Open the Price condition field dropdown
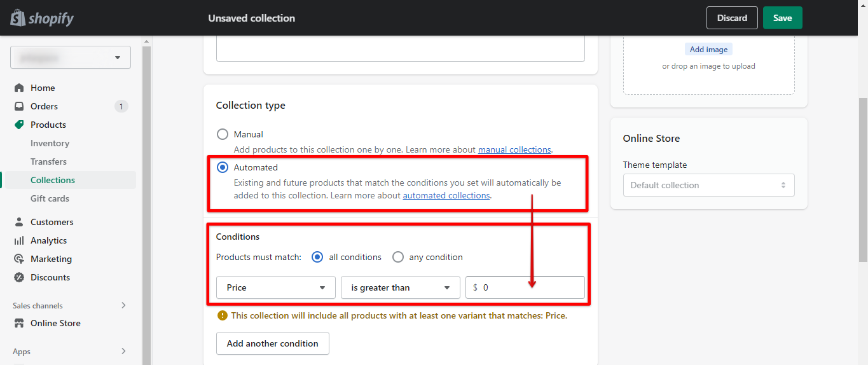 pos(275,287)
